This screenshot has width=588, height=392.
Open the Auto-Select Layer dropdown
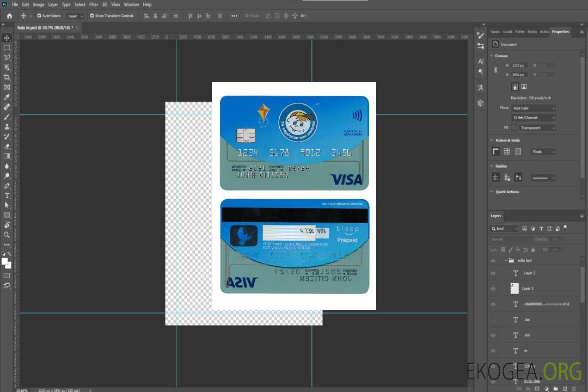75,16
